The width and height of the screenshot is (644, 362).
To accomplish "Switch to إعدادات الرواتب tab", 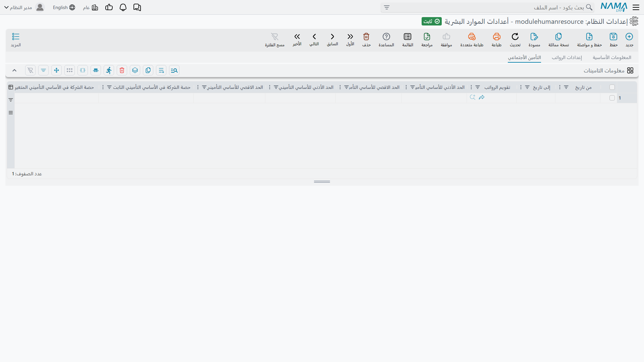I will (x=567, y=57).
